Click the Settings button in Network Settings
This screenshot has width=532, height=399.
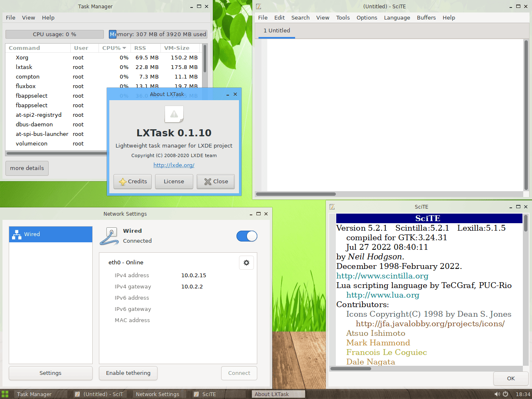51,373
